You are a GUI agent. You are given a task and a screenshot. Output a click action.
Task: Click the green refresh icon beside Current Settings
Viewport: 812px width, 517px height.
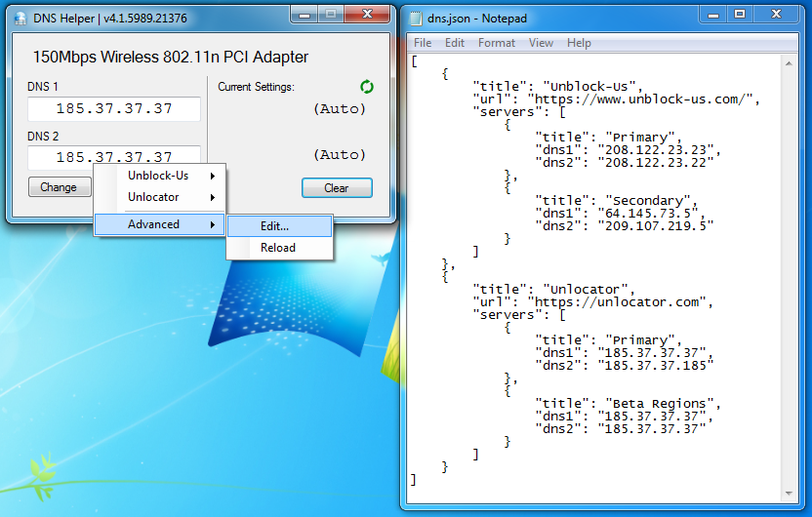367,87
